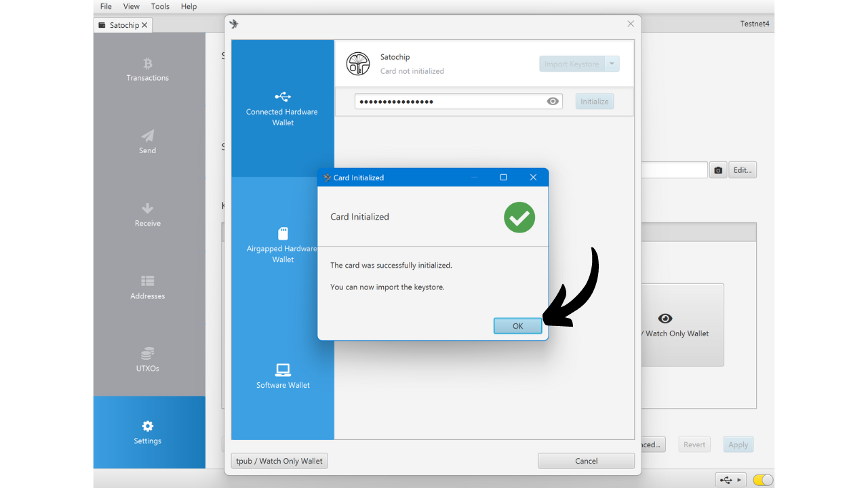This screenshot has height=488, width=868.
Task: Open the Help menu
Action: (189, 6)
